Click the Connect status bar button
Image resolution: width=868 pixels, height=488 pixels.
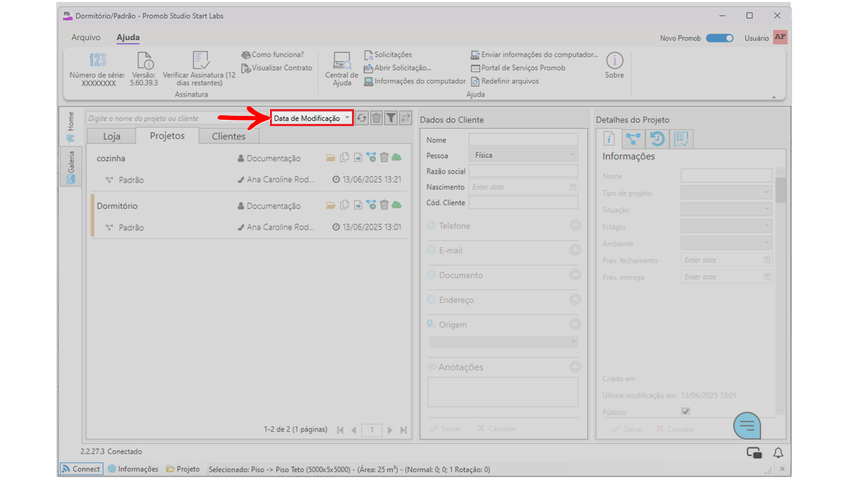(x=81, y=469)
